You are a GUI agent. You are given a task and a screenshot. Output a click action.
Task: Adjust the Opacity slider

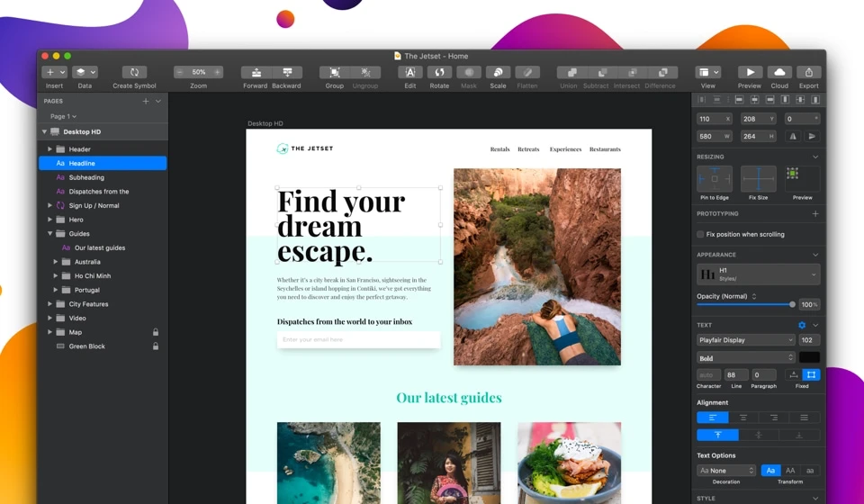click(746, 304)
